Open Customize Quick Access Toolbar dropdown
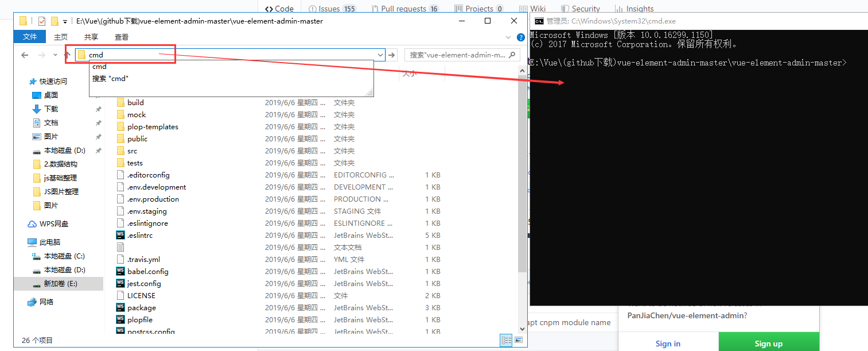The height and width of the screenshot is (351, 868). tap(65, 22)
